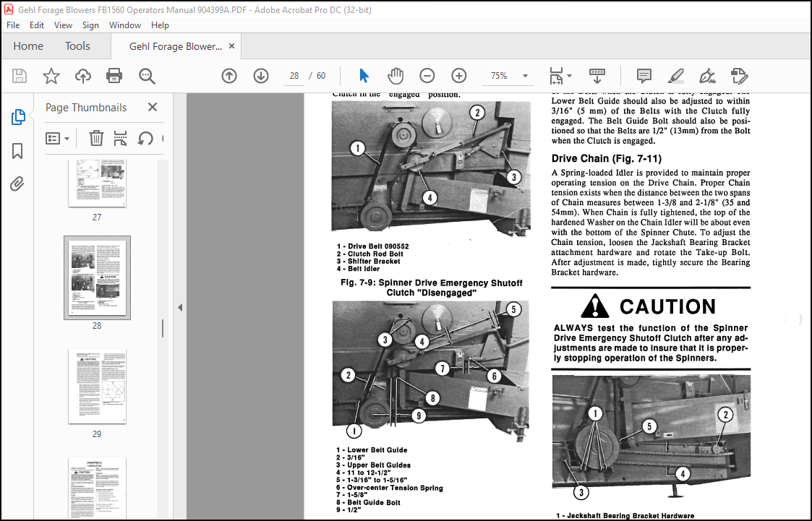The height and width of the screenshot is (521, 812).
Task: Add a comment with speech bubble icon
Action: pyautogui.click(x=644, y=76)
